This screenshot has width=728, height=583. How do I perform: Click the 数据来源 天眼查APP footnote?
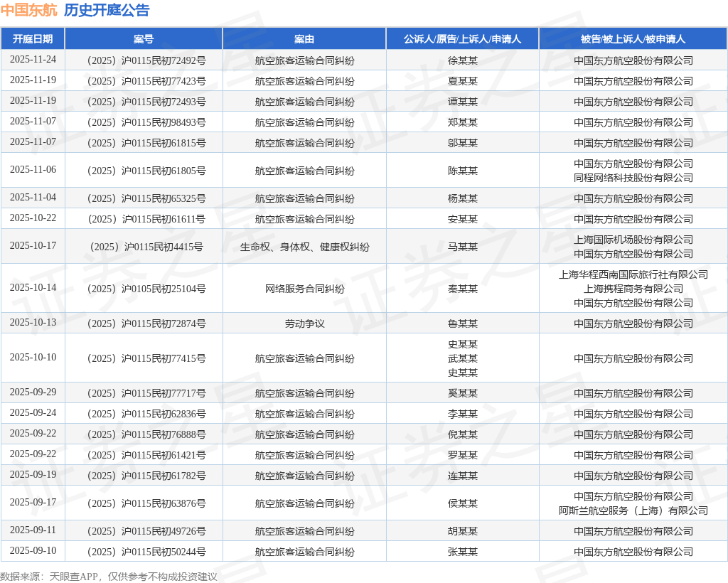109,577
